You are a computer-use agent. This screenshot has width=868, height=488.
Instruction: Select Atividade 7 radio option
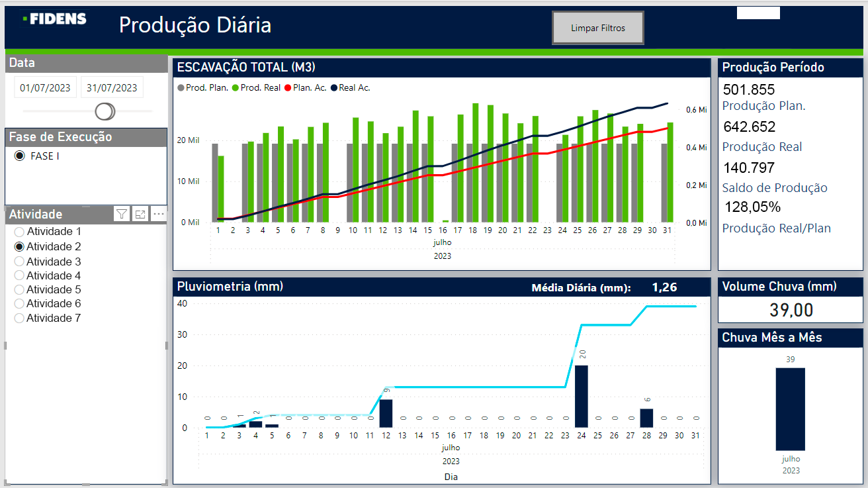[19, 318]
